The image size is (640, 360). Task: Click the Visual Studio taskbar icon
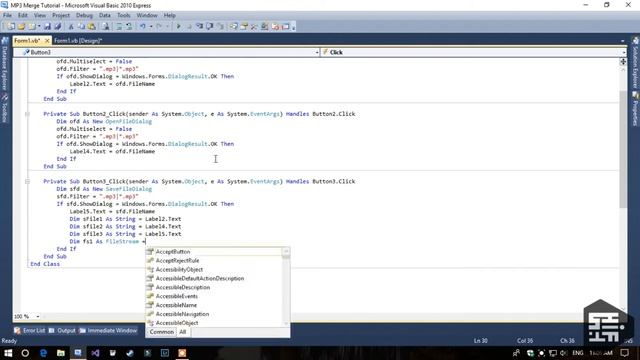pyautogui.click(x=95, y=353)
